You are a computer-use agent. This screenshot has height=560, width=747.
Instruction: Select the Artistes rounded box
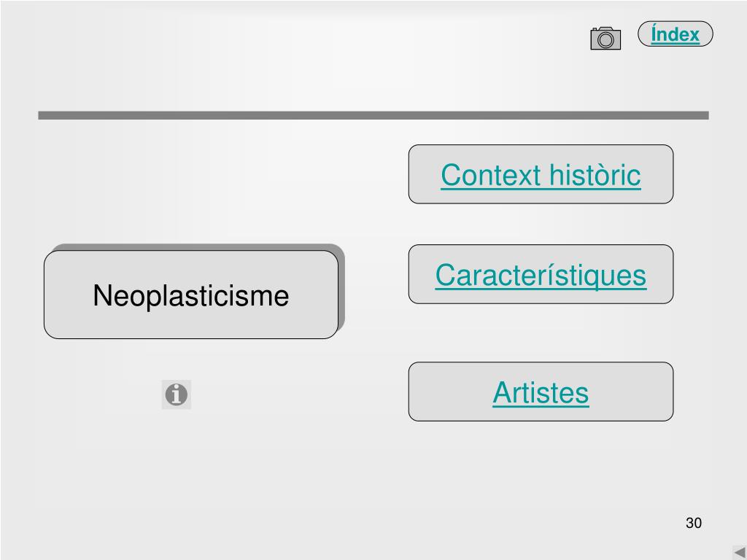pyautogui.click(x=541, y=392)
